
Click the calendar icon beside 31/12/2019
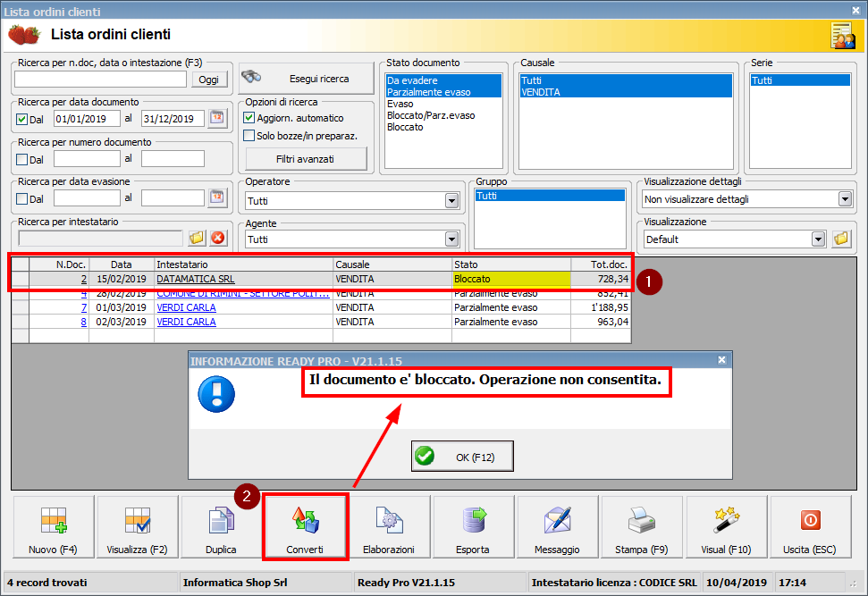pos(217,118)
